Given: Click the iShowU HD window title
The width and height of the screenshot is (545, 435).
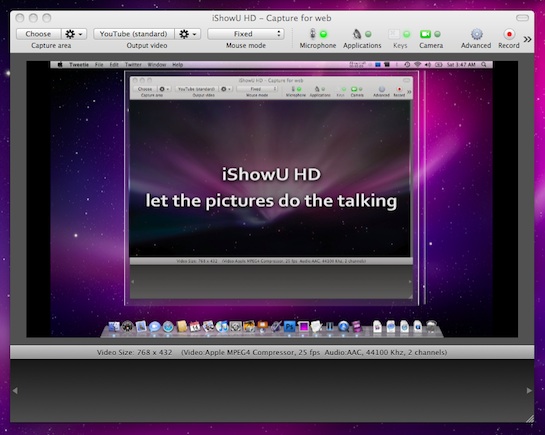Looking at the screenshot, I should point(272,18).
